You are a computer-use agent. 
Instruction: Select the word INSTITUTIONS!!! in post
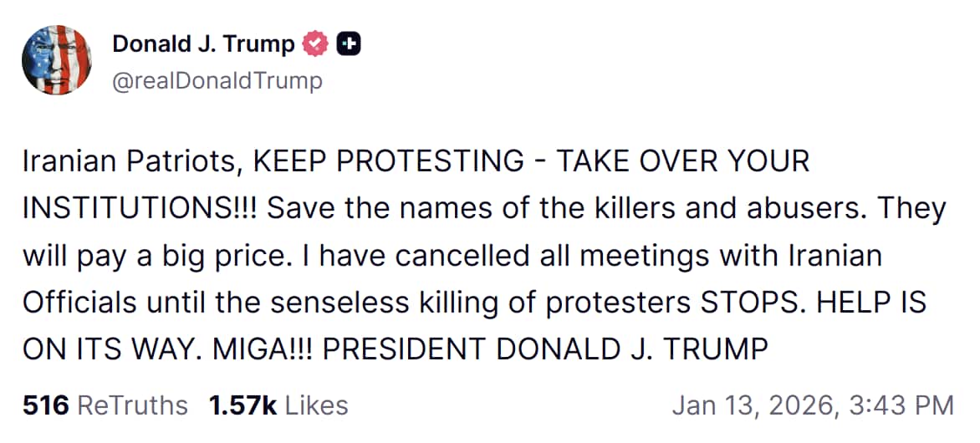pyautogui.click(x=141, y=208)
